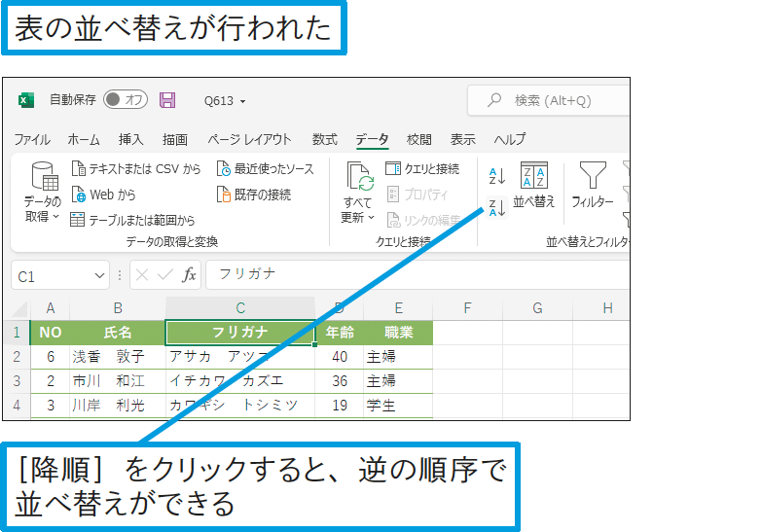The width and height of the screenshot is (762, 532).
Task: Open the ファイル tab
Action: (32, 139)
